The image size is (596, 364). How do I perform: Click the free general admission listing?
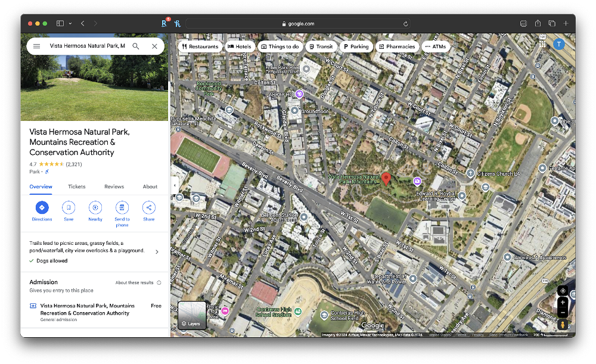point(95,312)
